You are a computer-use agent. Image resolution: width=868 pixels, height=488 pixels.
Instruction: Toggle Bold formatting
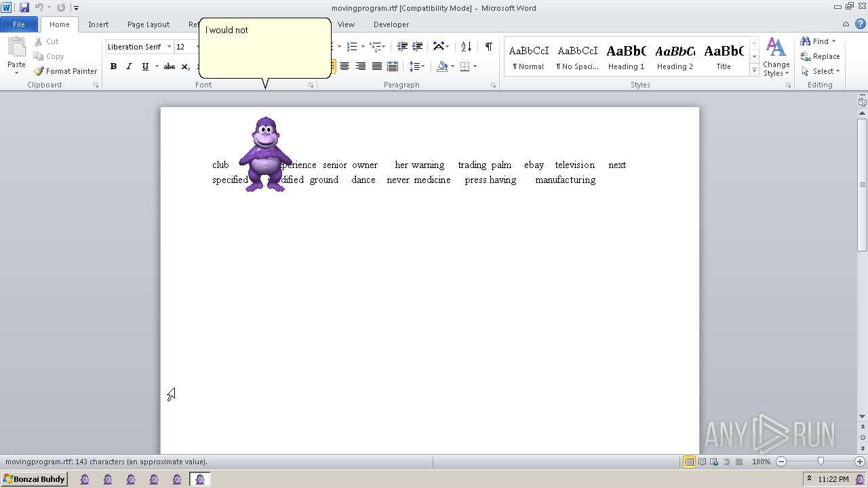[113, 66]
